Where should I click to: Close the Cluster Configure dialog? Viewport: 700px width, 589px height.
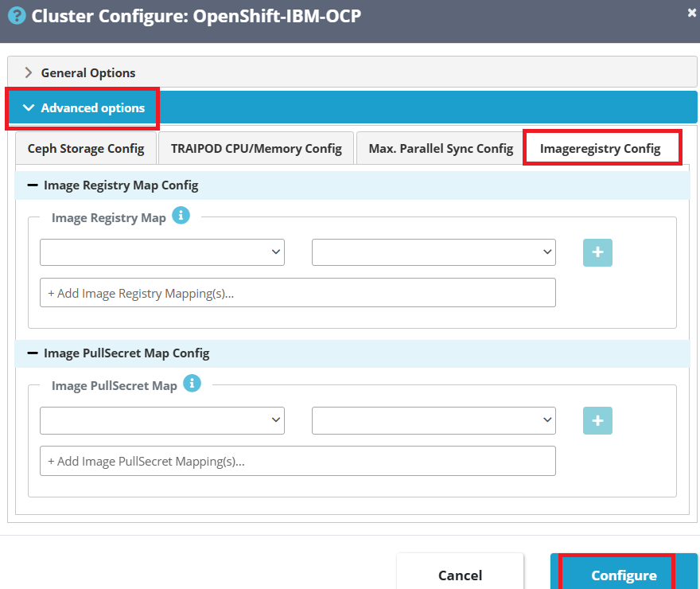click(x=691, y=13)
